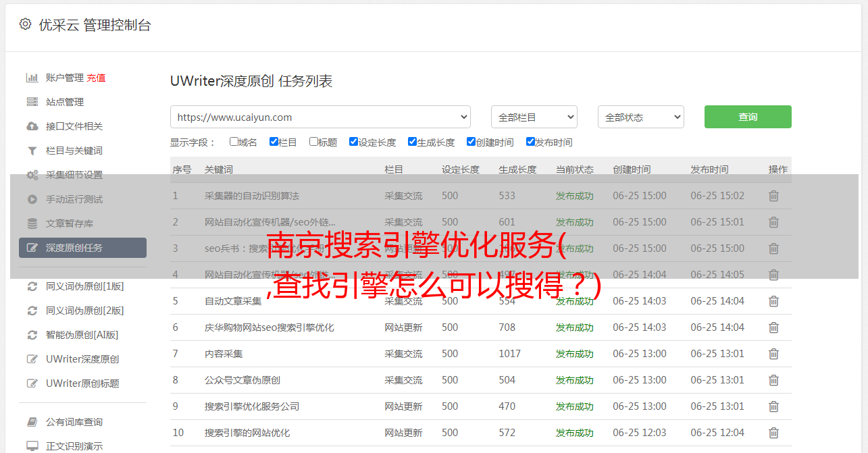868x453 pixels.
Task: Delete task 内容采集 with trash icon
Action: pos(774,354)
